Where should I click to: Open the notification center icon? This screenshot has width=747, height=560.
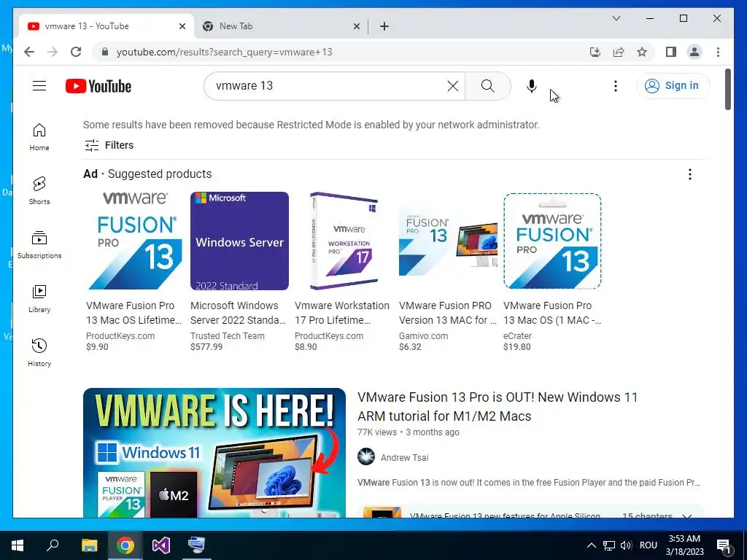(x=724, y=545)
